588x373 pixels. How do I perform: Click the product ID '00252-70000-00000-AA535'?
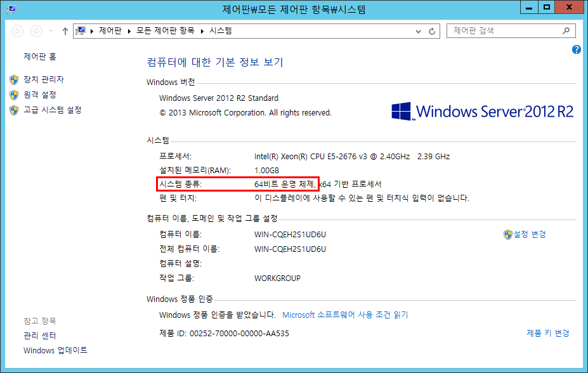point(239,334)
